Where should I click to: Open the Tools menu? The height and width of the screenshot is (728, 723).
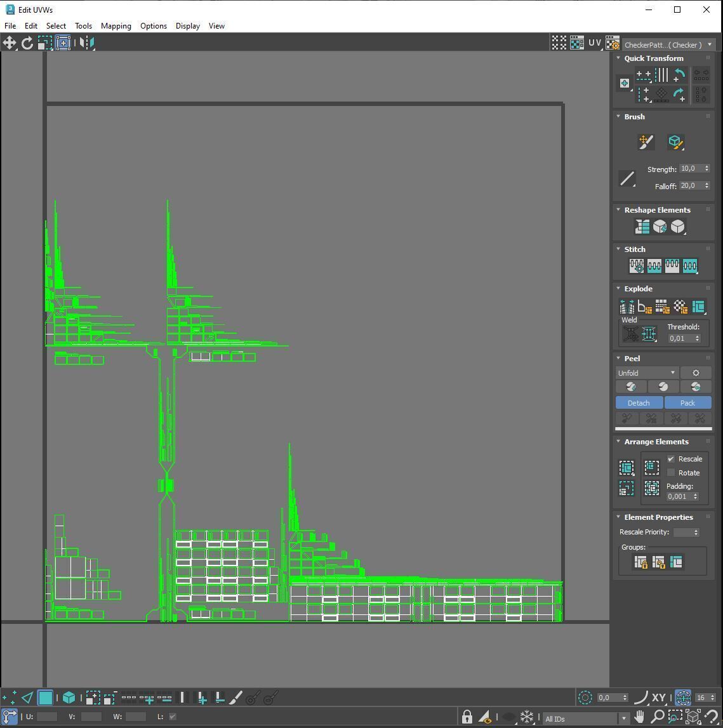click(84, 25)
